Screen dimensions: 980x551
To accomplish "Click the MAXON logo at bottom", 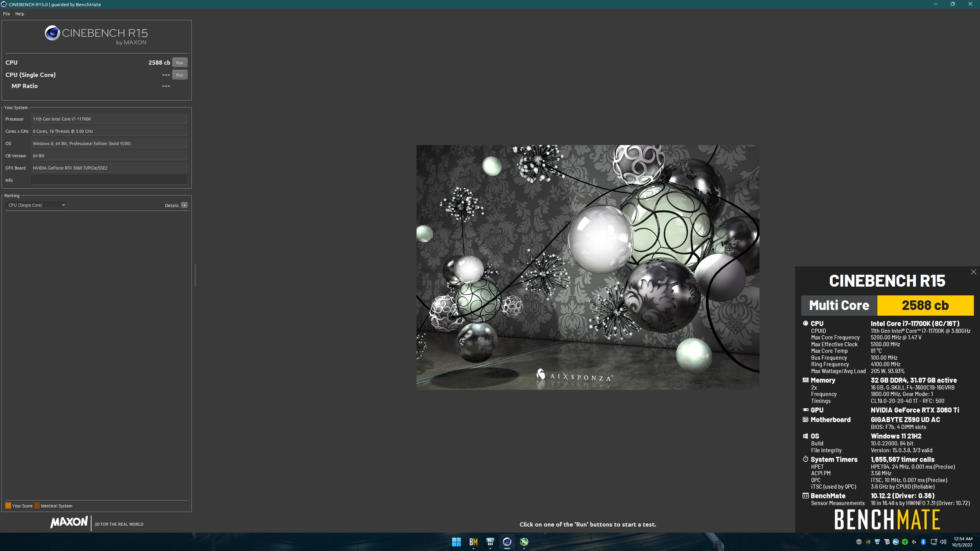I will click(x=69, y=522).
